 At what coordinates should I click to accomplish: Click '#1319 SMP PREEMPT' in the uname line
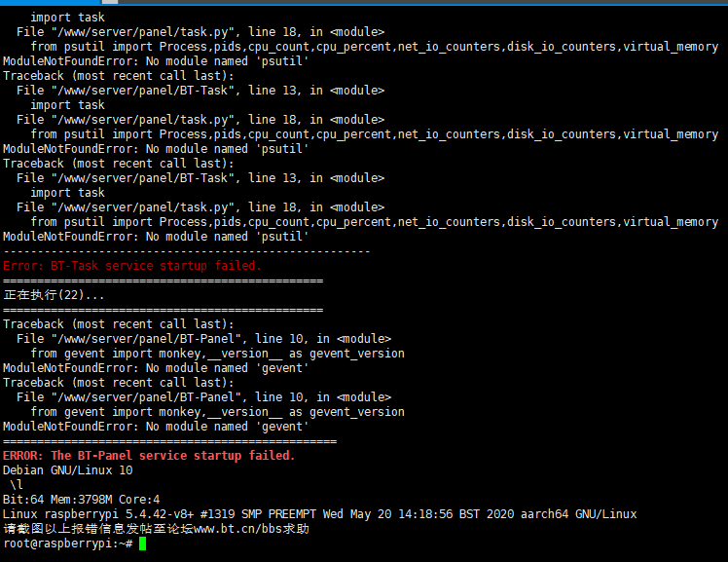tap(258, 514)
